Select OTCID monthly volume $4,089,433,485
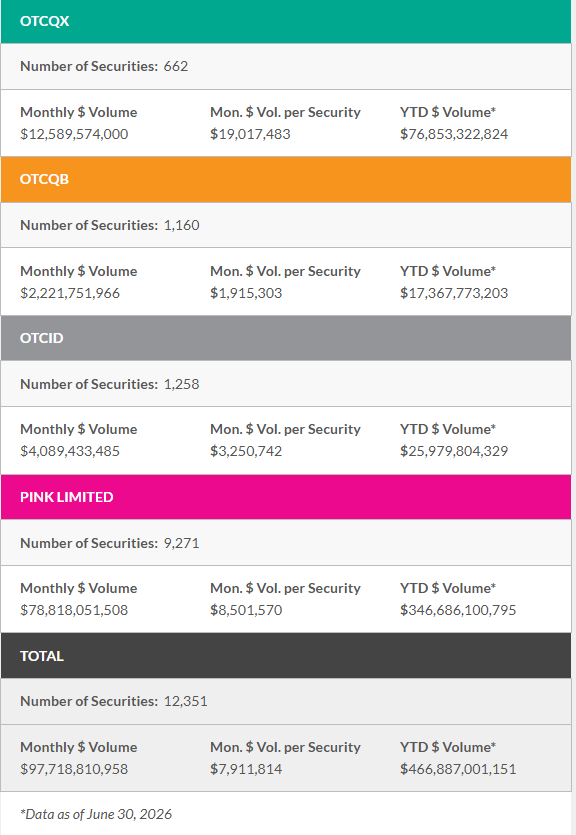This screenshot has width=576, height=835. [x=70, y=452]
